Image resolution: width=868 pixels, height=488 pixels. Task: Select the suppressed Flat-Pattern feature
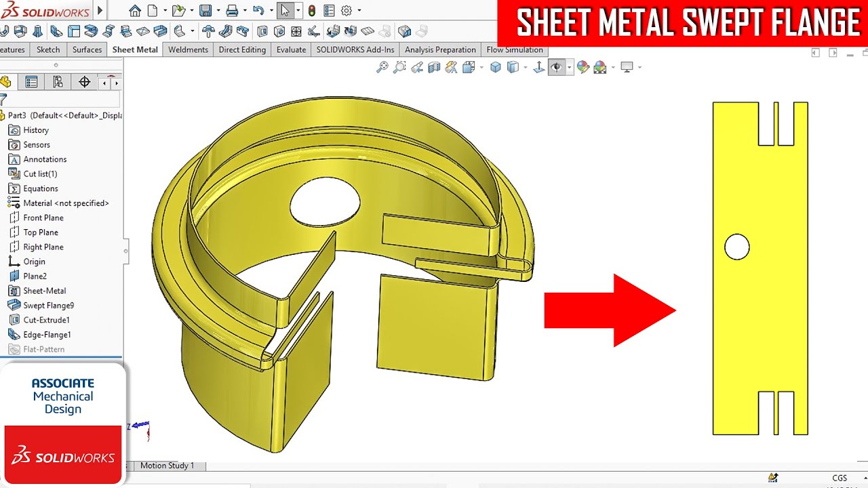coord(43,349)
